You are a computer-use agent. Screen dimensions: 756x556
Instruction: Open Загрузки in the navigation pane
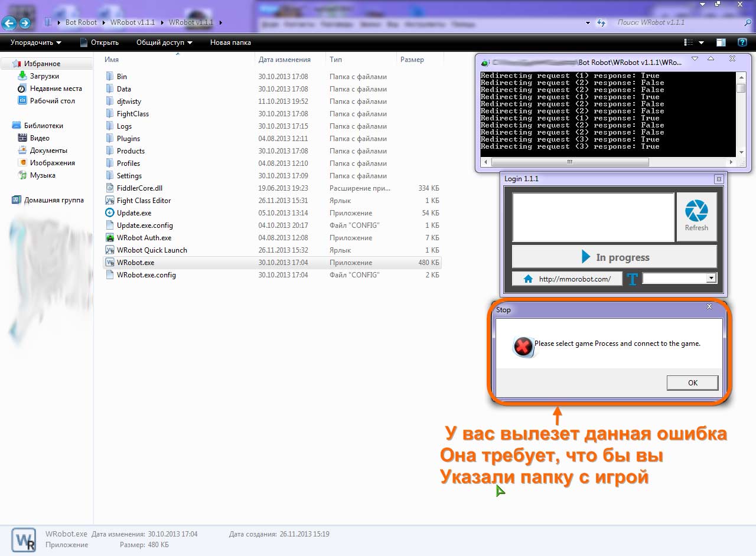(x=44, y=76)
